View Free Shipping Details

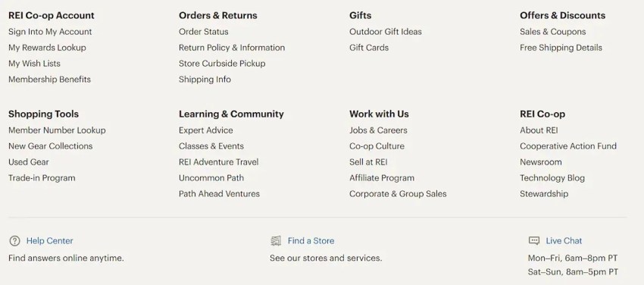[x=561, y=48]
